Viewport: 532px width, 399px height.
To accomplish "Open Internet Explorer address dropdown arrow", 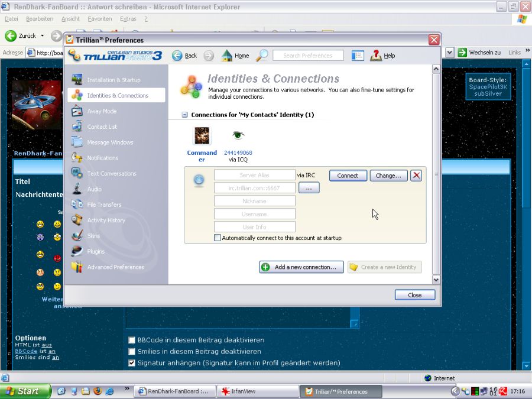I will click(450, 53).
